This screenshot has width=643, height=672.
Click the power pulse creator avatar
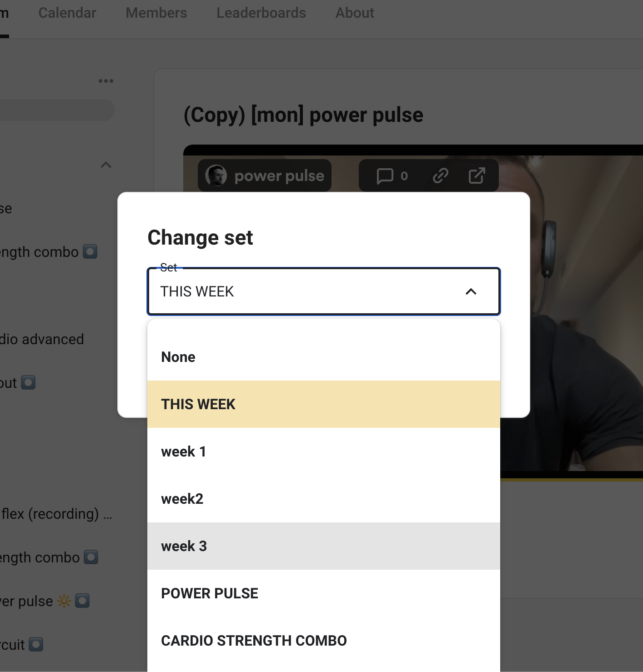pos(216,176)
